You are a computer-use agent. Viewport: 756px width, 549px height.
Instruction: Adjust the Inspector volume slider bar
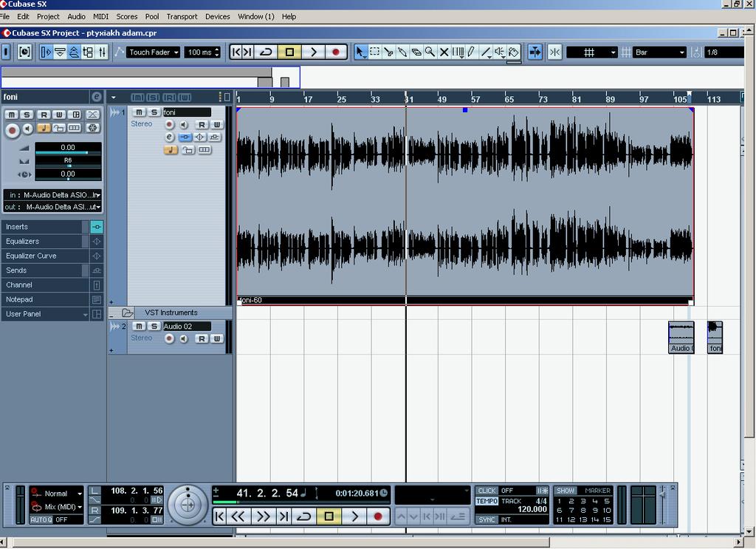coord(68,152)
